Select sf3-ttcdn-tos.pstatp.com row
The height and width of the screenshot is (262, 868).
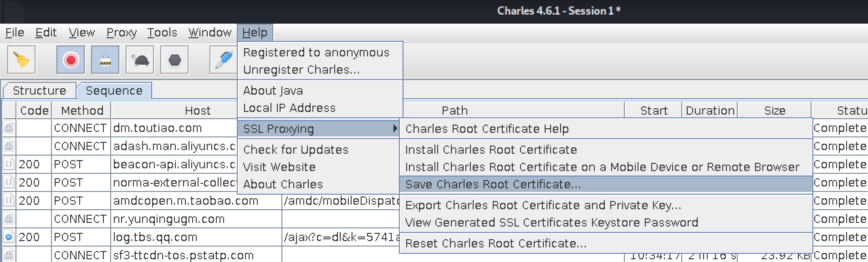coord(196,255)
